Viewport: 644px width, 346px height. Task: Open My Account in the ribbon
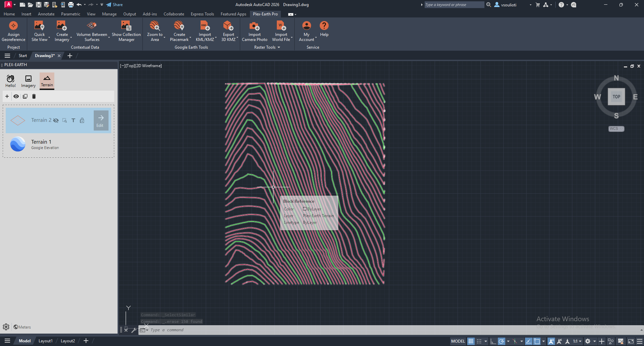[x=306, y=31]
